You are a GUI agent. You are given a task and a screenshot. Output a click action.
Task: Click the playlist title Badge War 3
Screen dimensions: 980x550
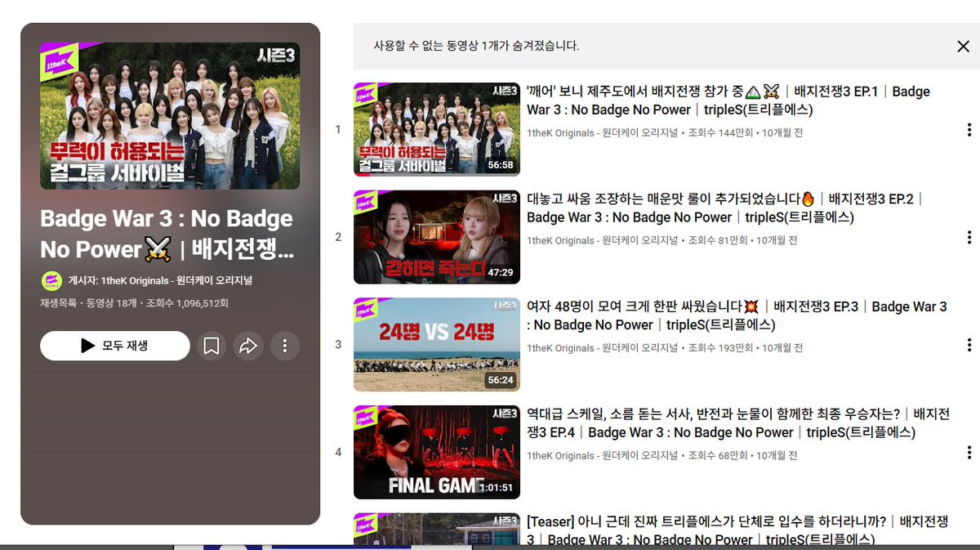163,235
